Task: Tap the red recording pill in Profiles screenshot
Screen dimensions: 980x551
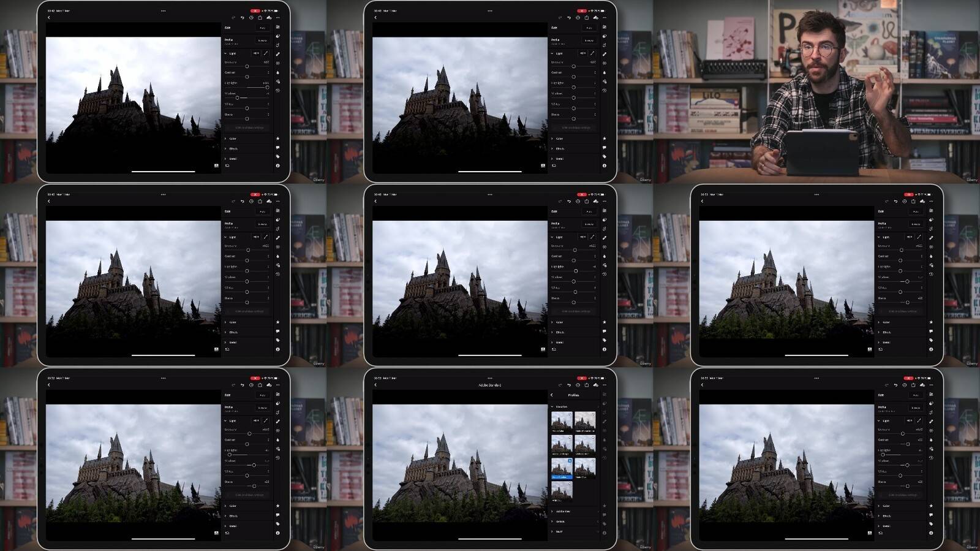Action: (x=582, y=378)
